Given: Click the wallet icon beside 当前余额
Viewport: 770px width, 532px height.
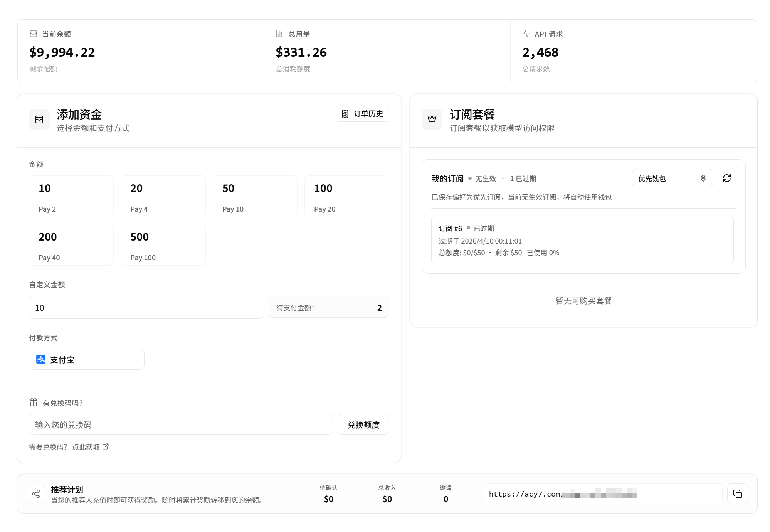Looking at the screenshot, I should (33, 34).
